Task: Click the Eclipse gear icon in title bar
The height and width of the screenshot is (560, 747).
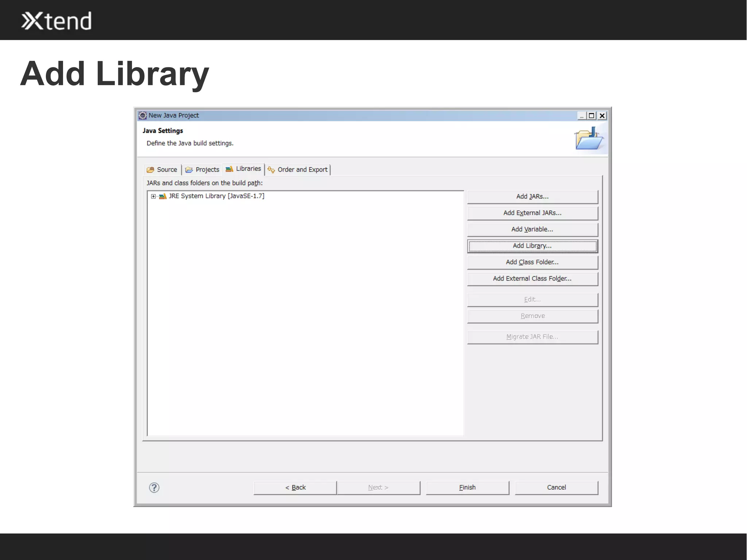Action: [143, 116]
